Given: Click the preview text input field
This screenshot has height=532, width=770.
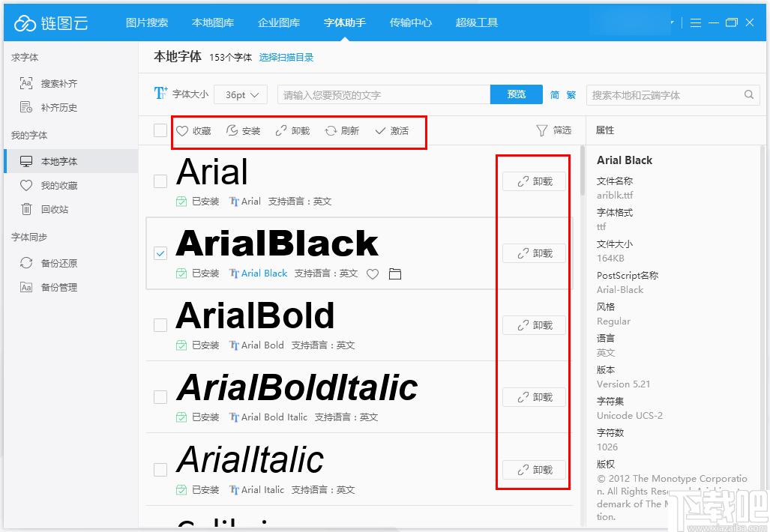Looking at the screenshot, I should point(384,95).
